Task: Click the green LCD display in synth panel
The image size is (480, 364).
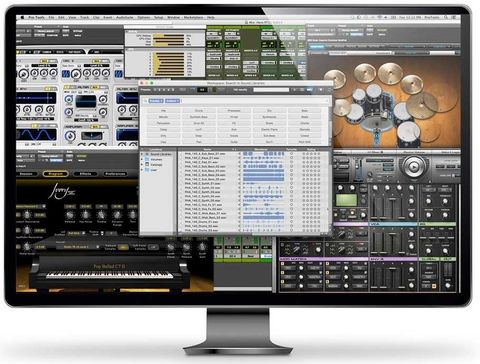Action: click(347, 200)
